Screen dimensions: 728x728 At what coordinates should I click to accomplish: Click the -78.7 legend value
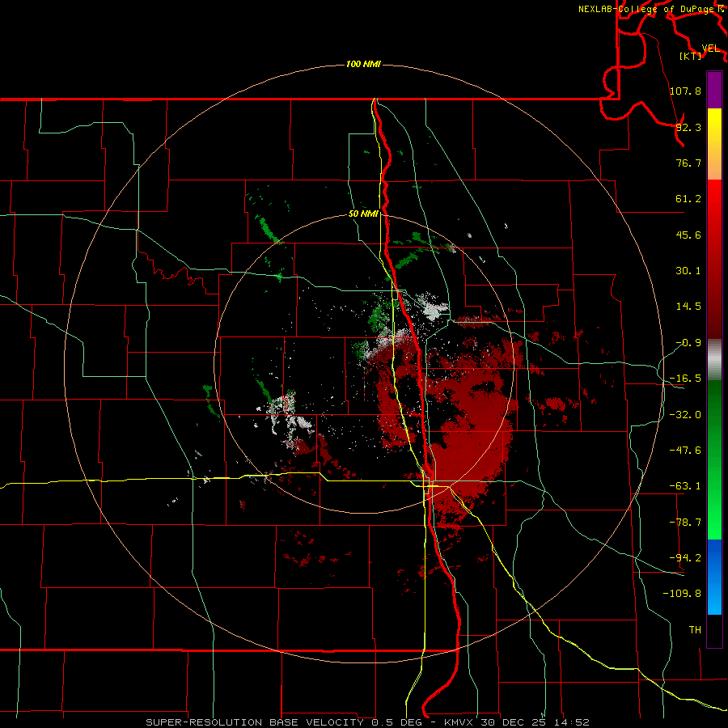[x=685, y=523]
